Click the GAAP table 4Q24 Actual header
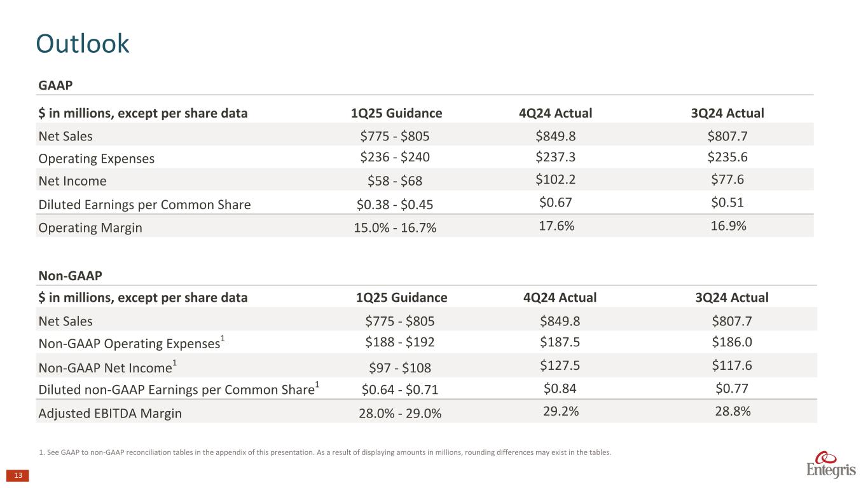This screenshot has height=488, width=868. [555, 114]
